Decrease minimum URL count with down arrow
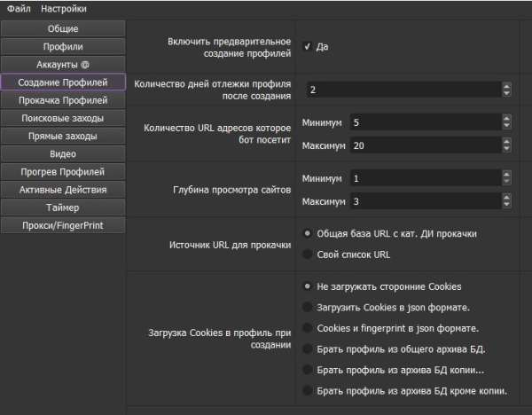Viewport: 532px width, 415px height. 506,125
